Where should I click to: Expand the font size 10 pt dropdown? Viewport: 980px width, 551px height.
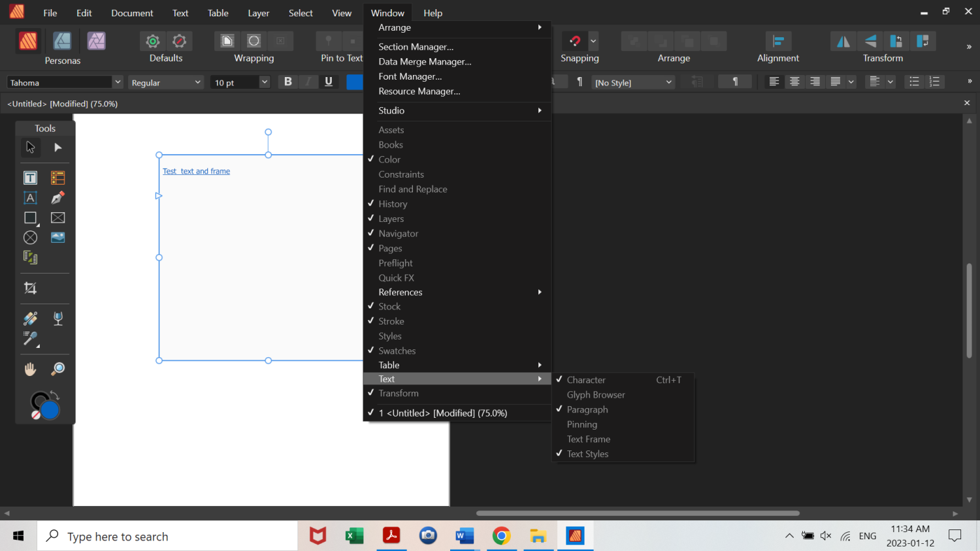[264, 82]
